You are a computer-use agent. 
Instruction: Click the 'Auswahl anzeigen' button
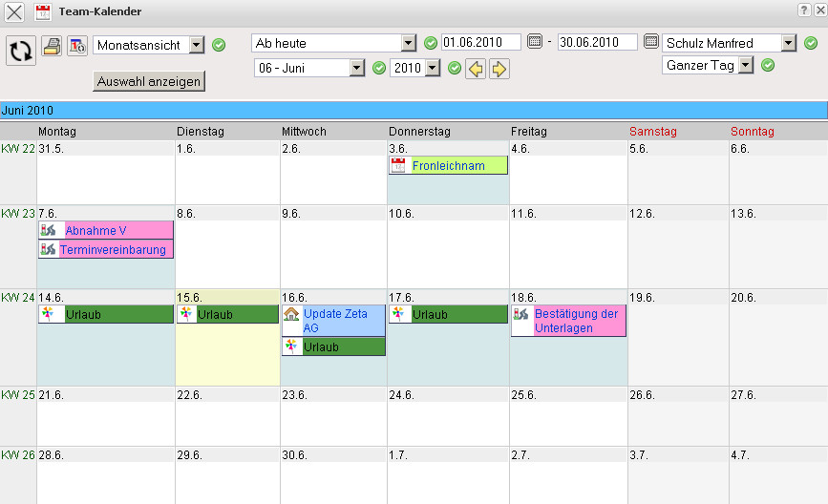pos(150,82)
